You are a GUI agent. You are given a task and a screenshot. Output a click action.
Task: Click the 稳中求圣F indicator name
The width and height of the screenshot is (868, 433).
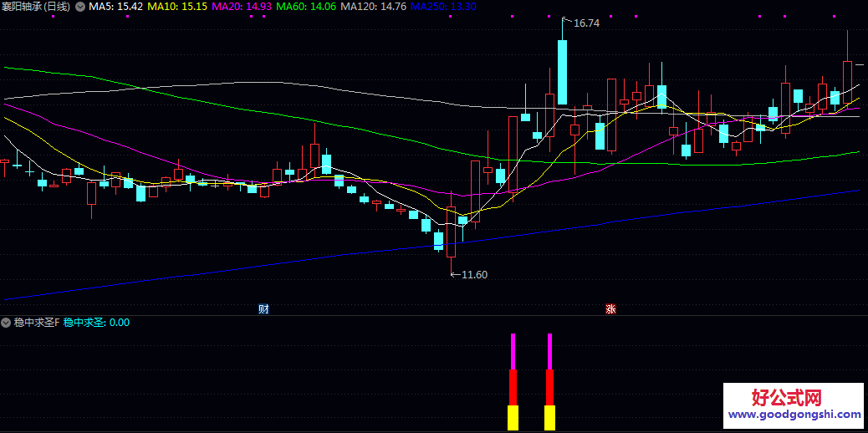pos(36,323)
